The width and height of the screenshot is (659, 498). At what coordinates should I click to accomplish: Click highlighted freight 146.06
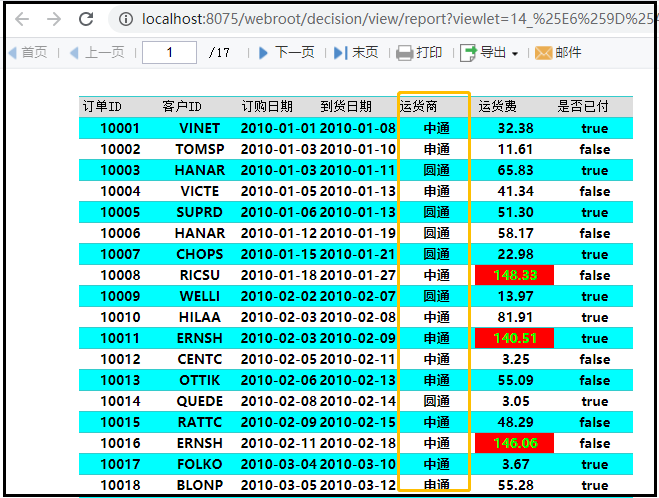coord(514,443)
